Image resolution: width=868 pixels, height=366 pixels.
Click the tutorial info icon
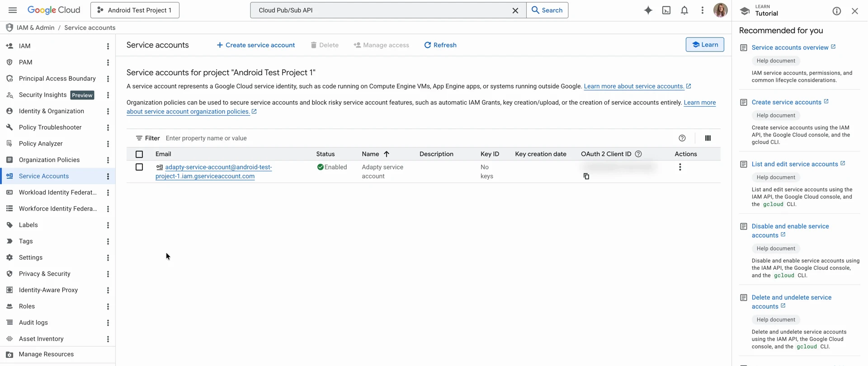[x=837, y=11]
